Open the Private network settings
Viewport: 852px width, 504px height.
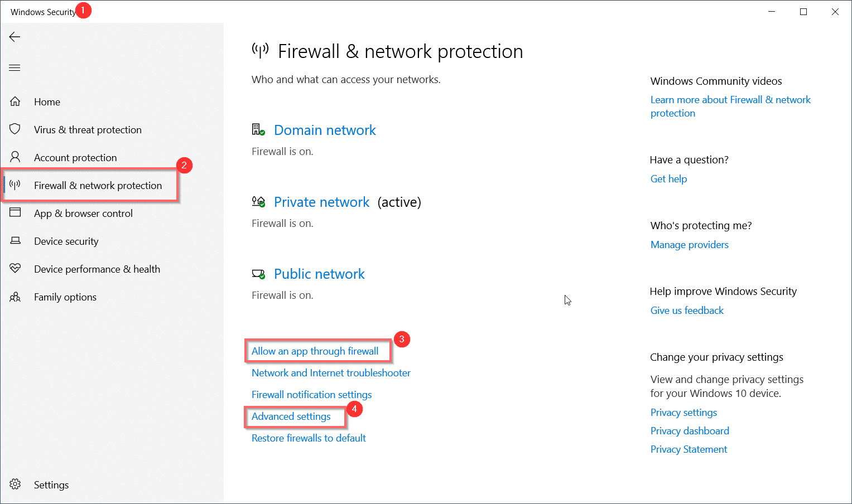click(x=321, y=202)
